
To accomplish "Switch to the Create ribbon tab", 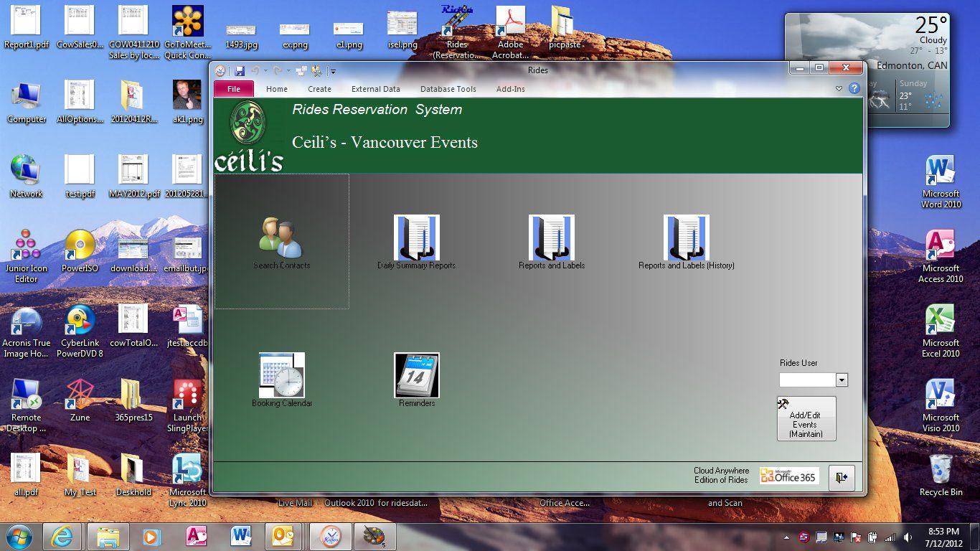I will tap(319, 89).
